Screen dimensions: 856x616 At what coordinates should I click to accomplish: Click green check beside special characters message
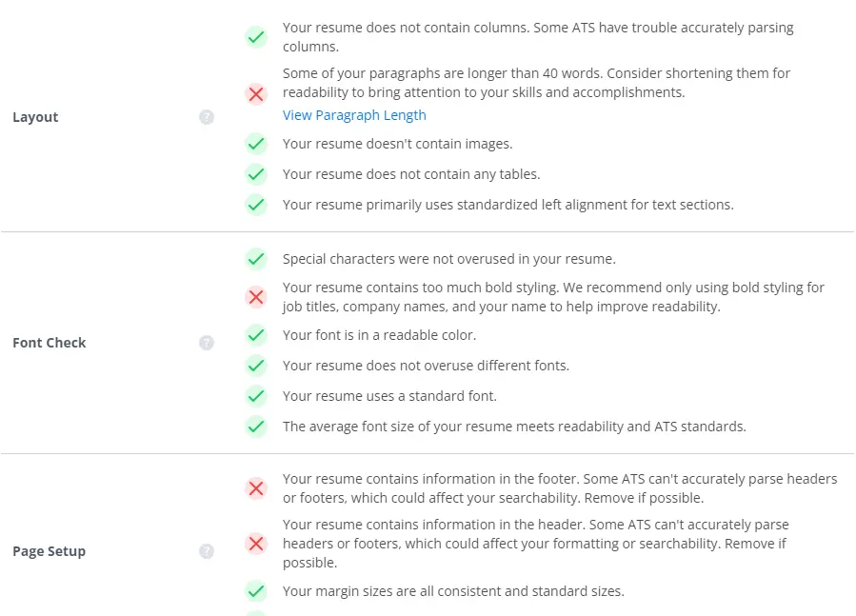tap(256, 258)
